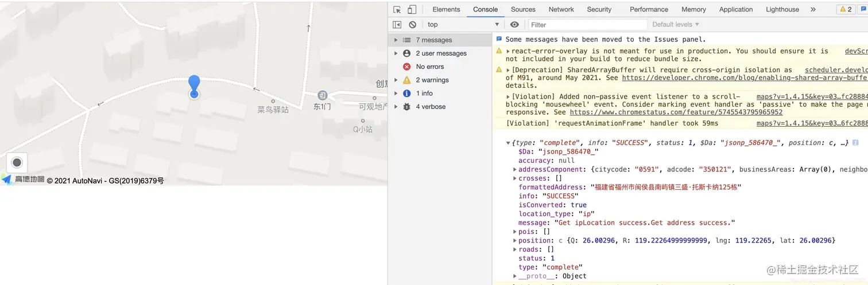
Task: Click the 菜鸟驿站 map label
Action: pos(273,110)
